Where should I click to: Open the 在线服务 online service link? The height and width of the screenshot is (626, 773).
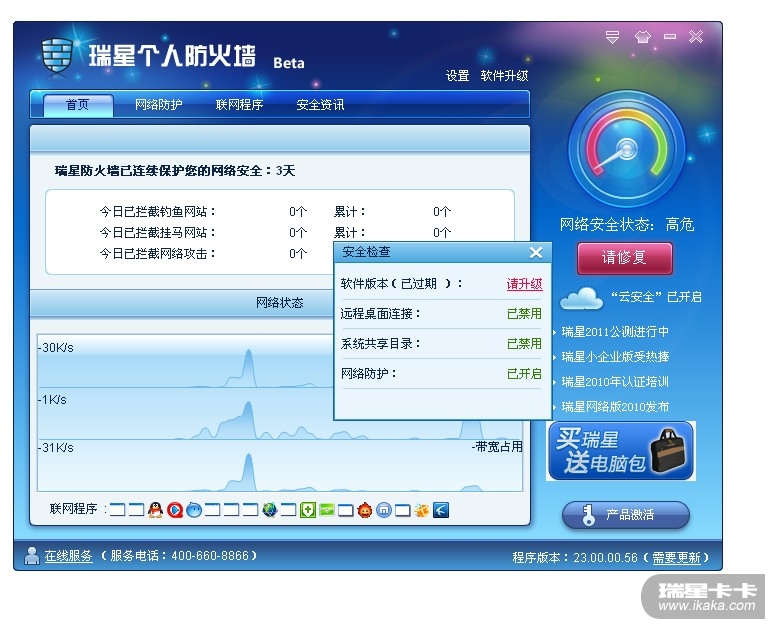pos(69,556)
